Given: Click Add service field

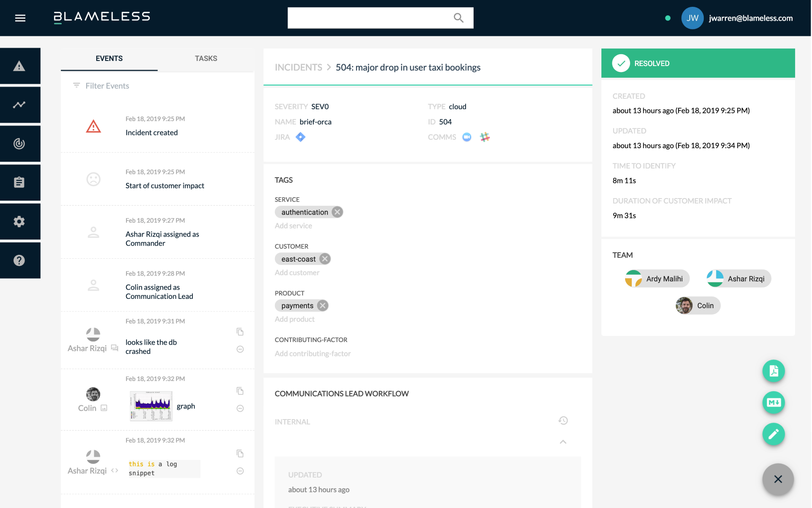Looking at the screenshot, I should coord(294,226).
